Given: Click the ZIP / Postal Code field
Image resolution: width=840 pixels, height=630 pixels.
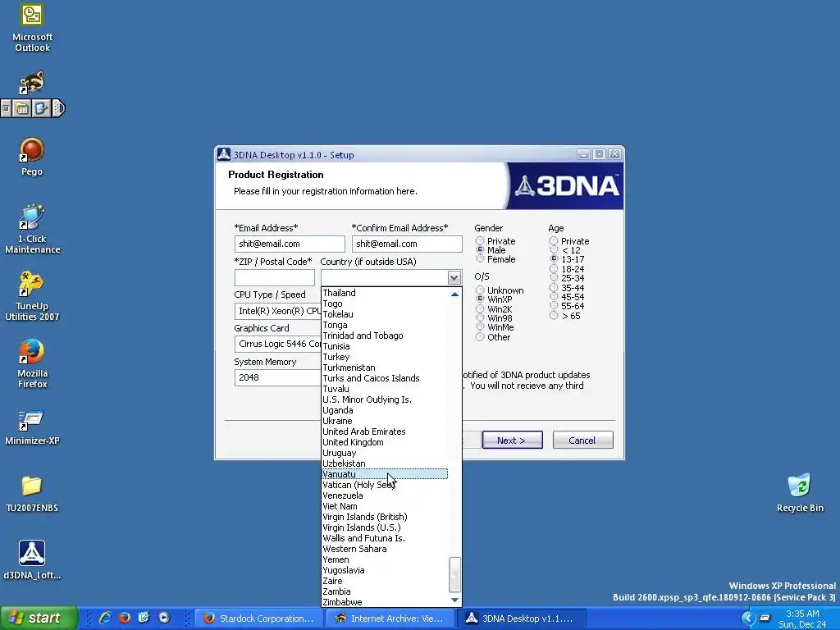Looking at the screenshot, I should click(x=274, y=277).
